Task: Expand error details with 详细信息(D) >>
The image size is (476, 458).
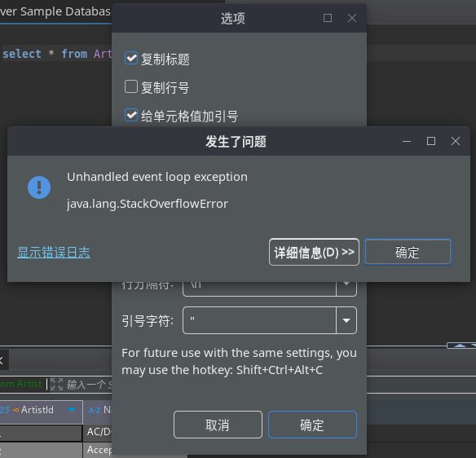Action: tap(314, 252)
